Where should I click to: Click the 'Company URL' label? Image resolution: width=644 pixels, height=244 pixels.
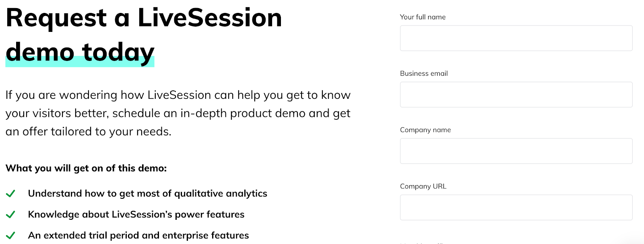423,186
